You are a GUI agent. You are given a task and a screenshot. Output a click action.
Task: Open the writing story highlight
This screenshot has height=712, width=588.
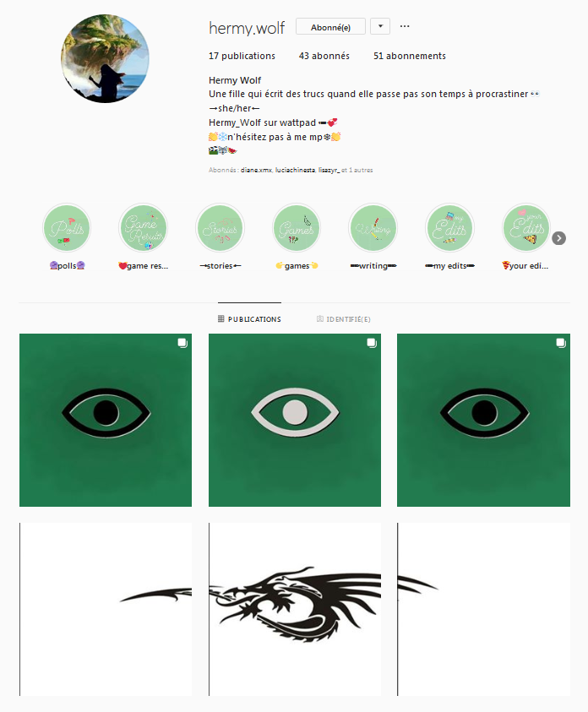373,228
